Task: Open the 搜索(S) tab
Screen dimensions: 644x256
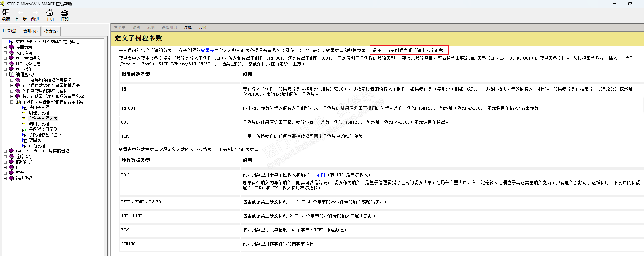Action: [51, 31]
